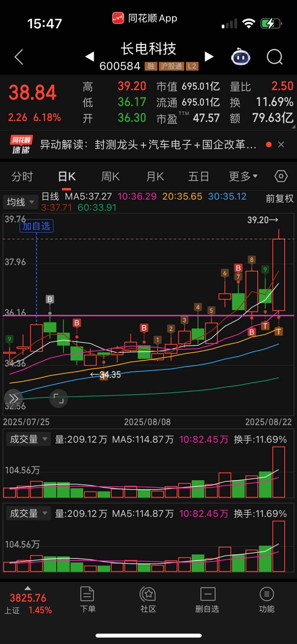Tap the number 4 candle marker
The width and height of the screenshot is (297, 644).
tap(198, 307)
